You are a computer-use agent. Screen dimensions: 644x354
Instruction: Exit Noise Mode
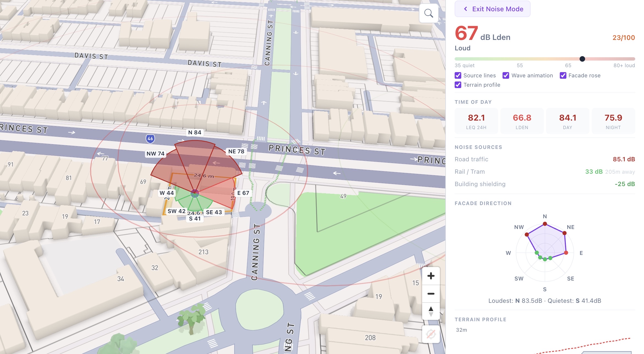pyautogui.click(x=493, y=9)
